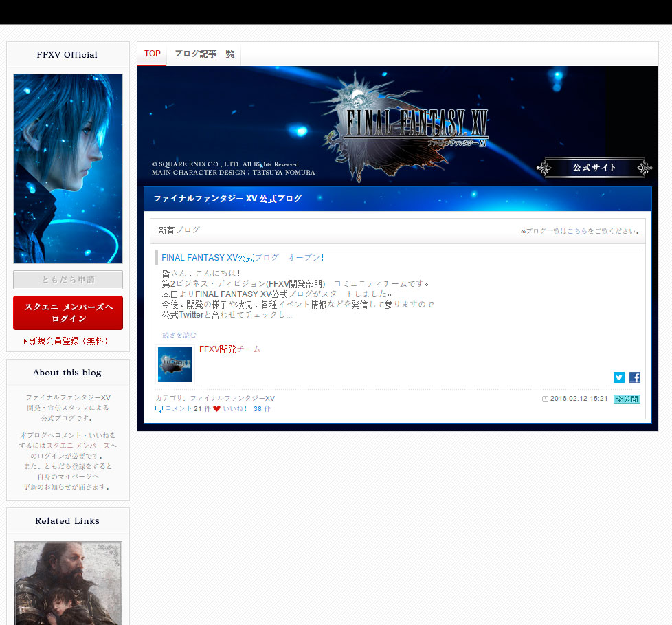The height and width of the screenshot is (625, 672).
Task: Click the Related Links heading
Action: pyautogui.click(x=67, y=520)
